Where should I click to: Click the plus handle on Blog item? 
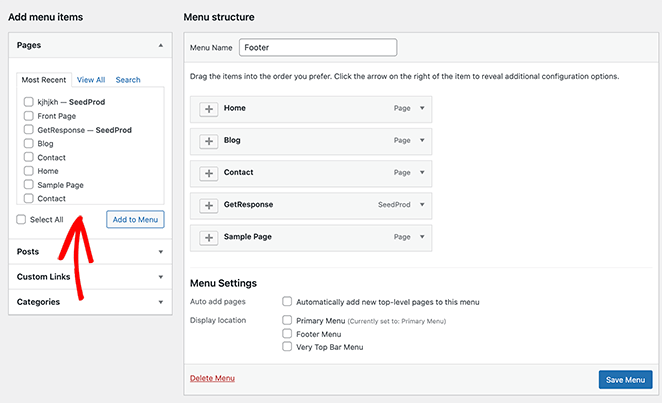click(x=209, y=141)
